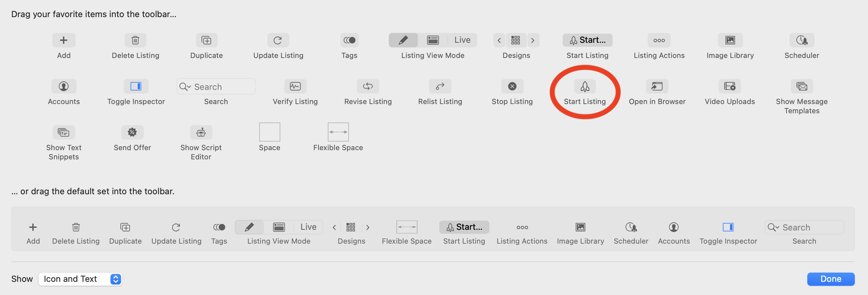Click Image Library in default set
Image resolution: width=868 pixels, height=295 pixels.
point(580,228)
